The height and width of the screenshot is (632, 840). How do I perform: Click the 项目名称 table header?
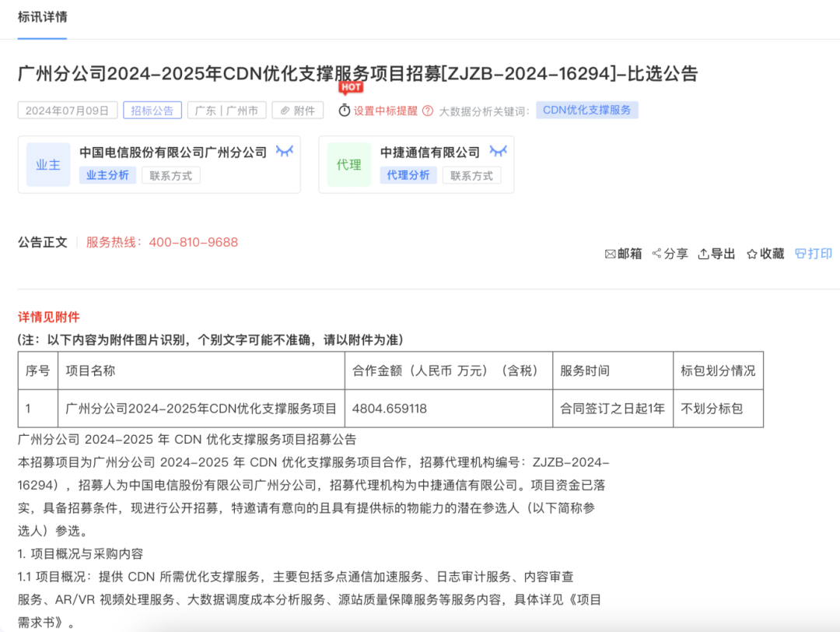pyautogui.click(x=201, y=370)
